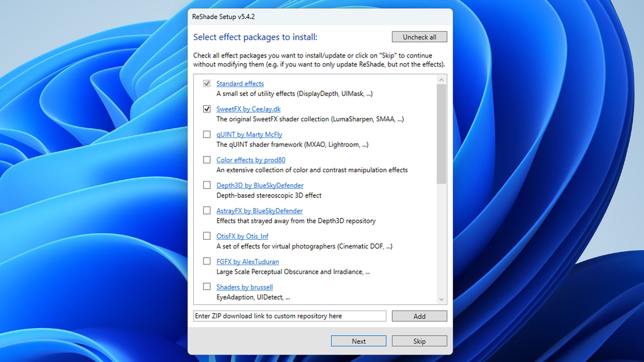Check the FGFX by AlexTuduran checkbox
The image size is (644, 362).
tap(207, 261)
